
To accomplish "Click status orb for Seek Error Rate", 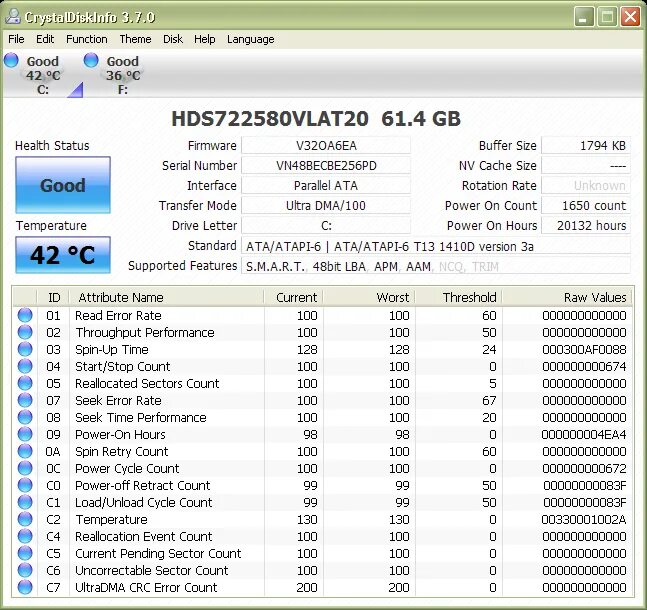I will (25, 400).
